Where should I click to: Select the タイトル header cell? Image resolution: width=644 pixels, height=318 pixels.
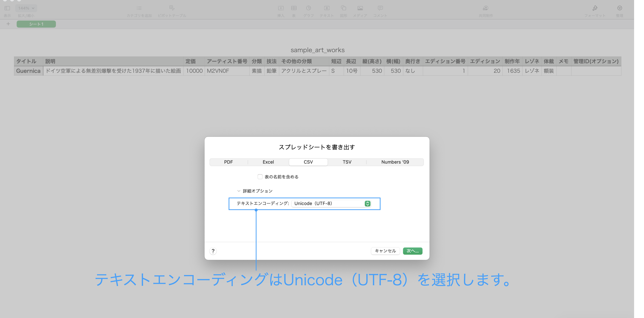(28, 61)
